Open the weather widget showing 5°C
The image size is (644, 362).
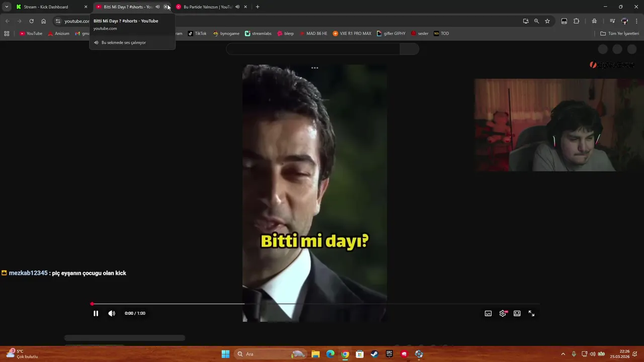(23, 354)
